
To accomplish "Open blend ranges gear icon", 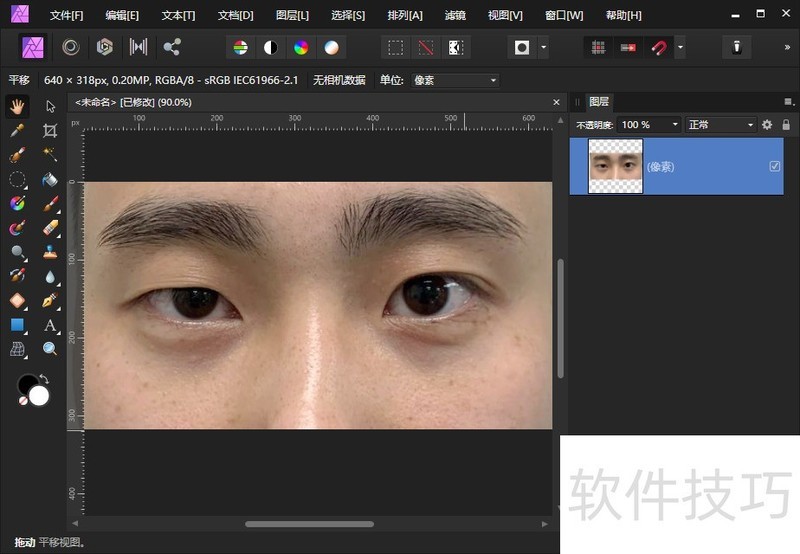I will pos(767,124).
